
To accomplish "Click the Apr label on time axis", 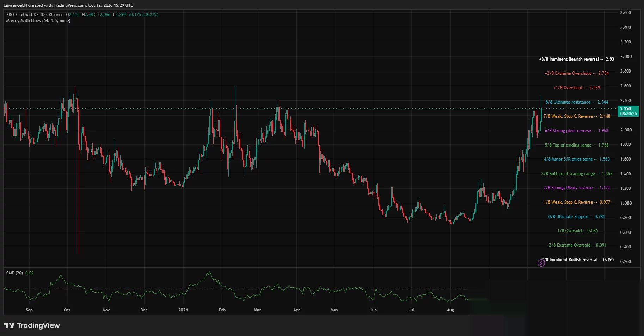I will 296,310.
